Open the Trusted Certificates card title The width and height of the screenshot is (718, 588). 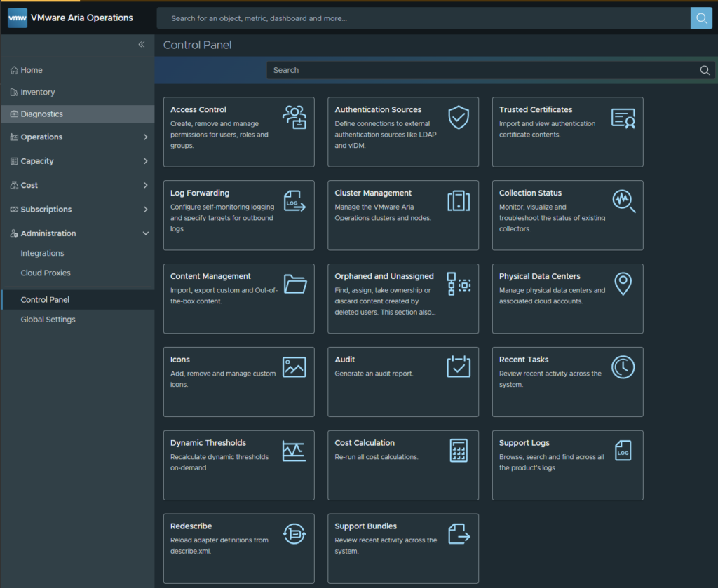[x=536, y=109]
